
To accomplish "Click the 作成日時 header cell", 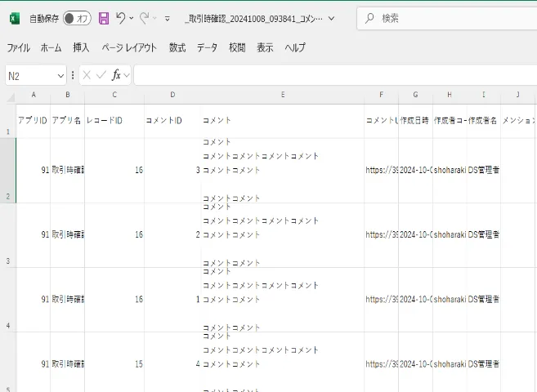I will tap(415, 121).
